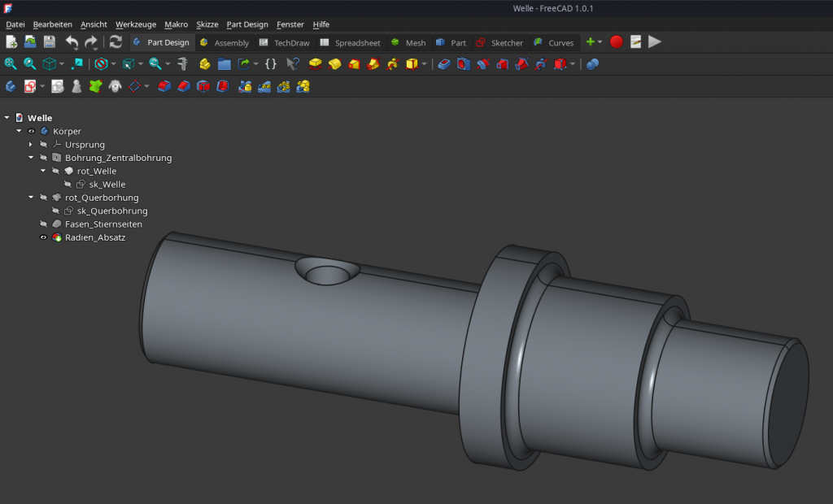Click the Refresh recompute icon
Screen dimensions: 833x504
[x=116, y=42]
